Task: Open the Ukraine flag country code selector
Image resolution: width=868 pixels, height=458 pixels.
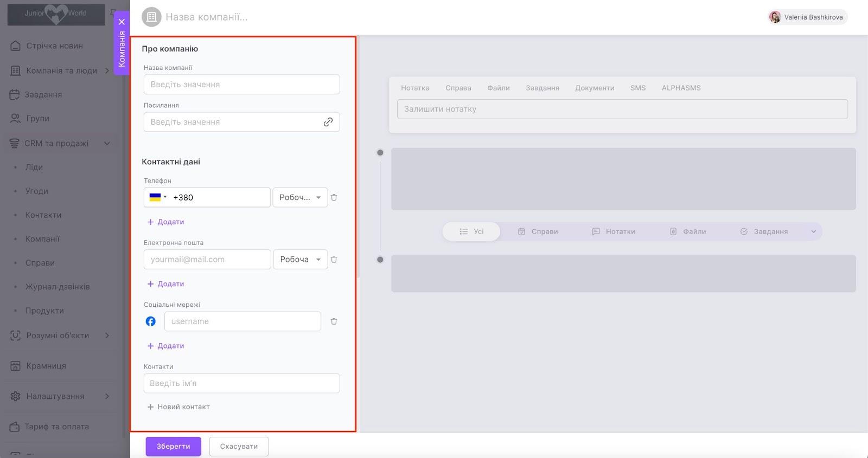Action: pyautogui.click(x=157, y=198)
